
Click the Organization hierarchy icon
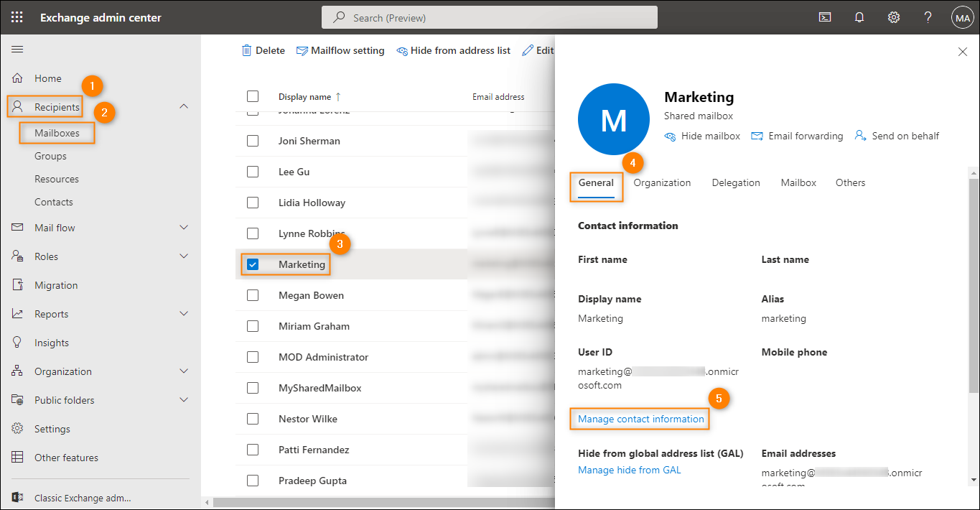pos(18,371)
